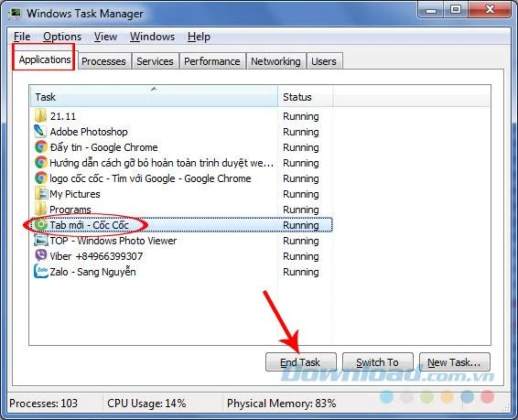Switch to the Users tab

(324, 61)
